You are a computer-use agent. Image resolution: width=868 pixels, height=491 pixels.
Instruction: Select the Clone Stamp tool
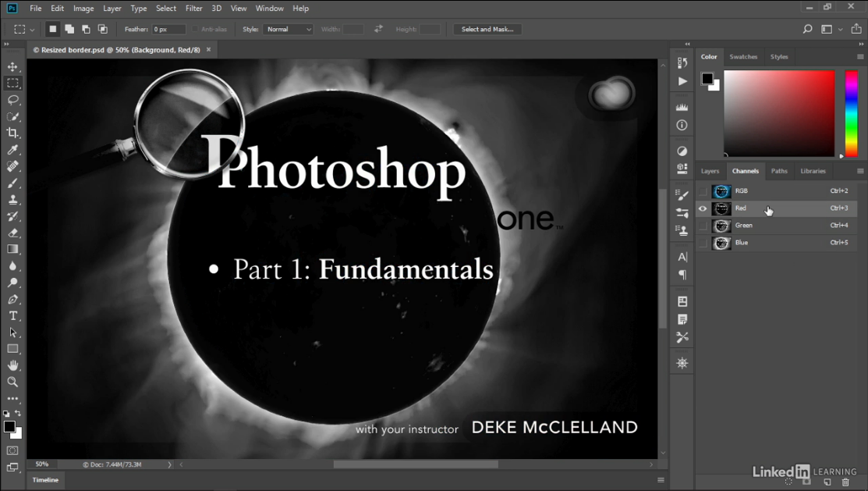(12, 200)
